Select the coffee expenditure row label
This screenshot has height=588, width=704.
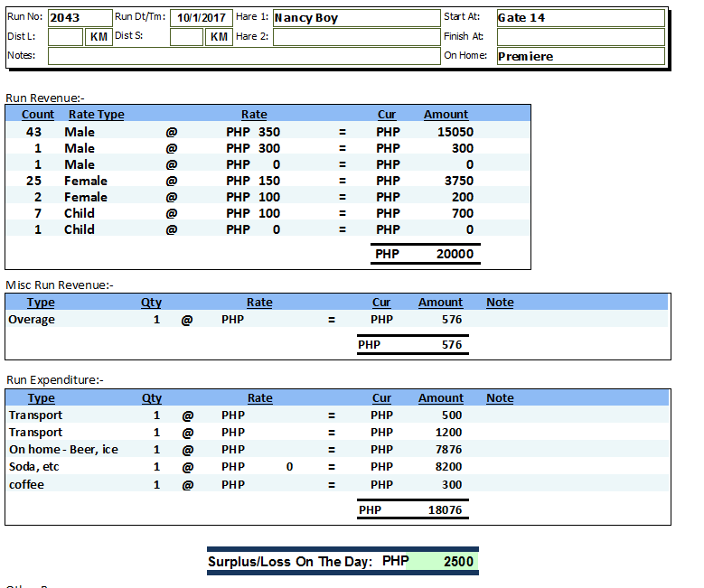26,485
